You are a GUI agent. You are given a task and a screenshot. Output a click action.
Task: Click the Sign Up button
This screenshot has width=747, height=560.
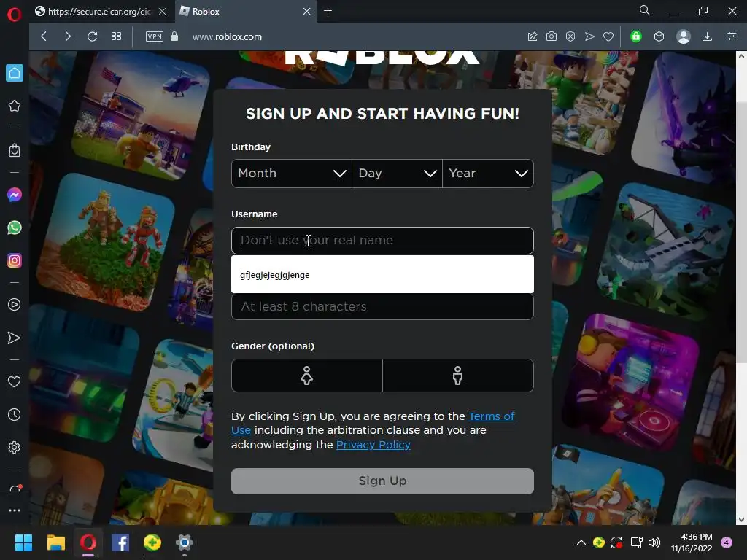pyautogui.click(x=382, y=481)
